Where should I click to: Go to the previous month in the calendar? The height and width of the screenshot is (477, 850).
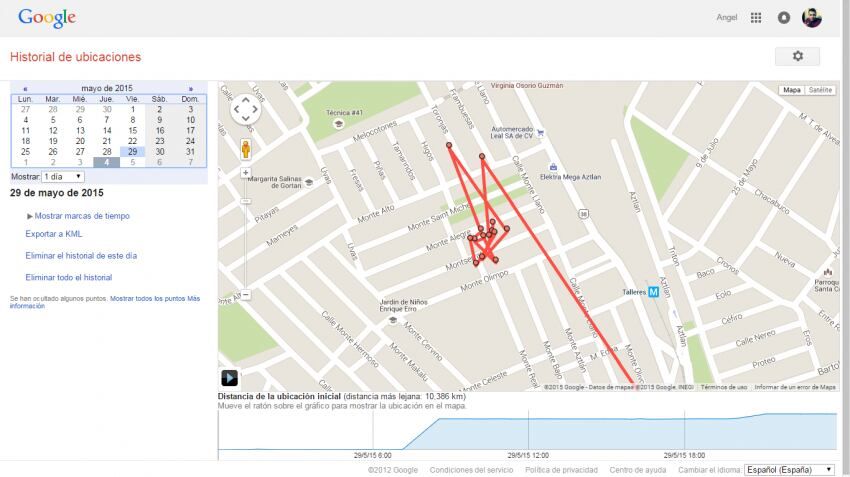(x=25, y=88)
